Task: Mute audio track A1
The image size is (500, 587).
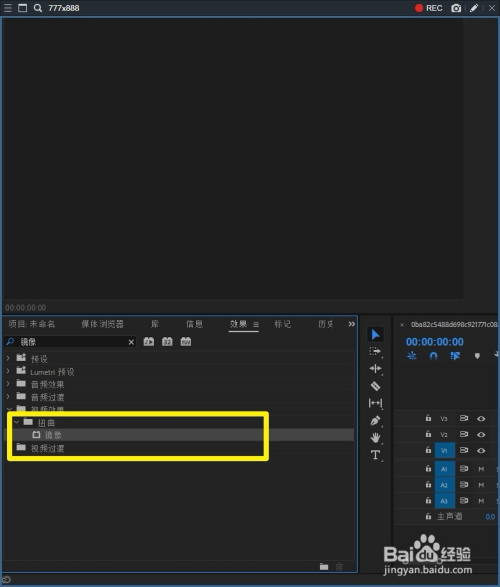Action: click(x=481, y=469)
